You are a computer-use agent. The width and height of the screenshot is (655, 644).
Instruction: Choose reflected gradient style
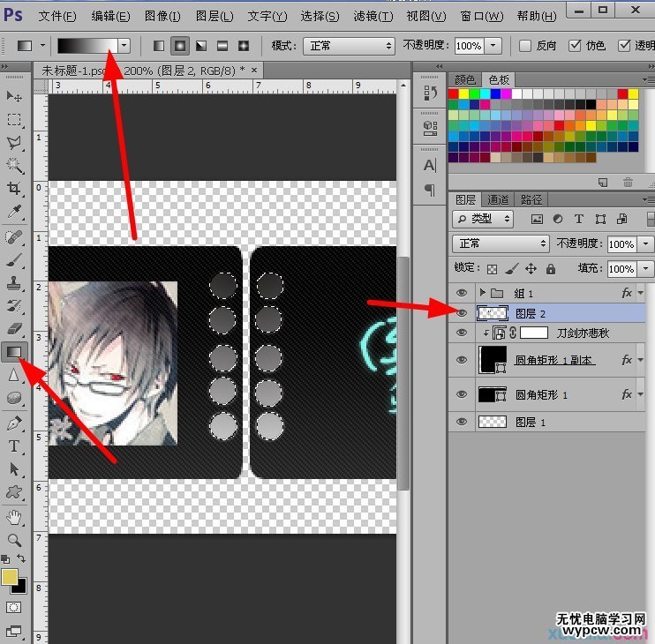click(x=222, y=46)
